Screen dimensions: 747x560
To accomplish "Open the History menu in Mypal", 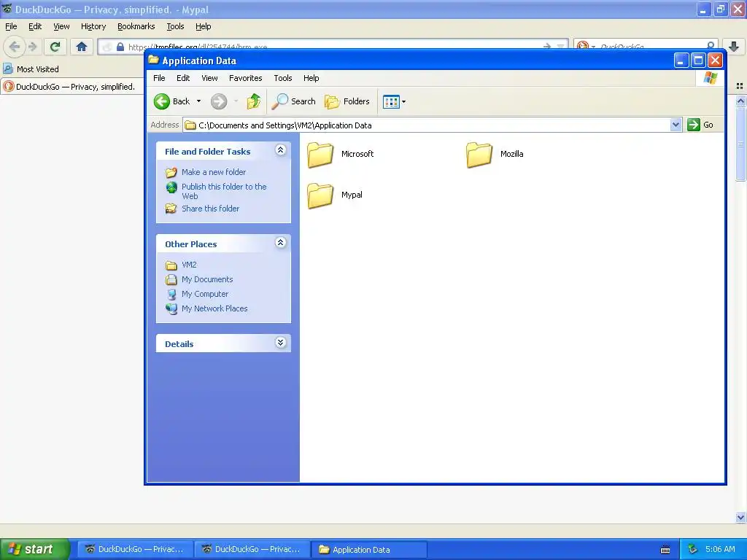I will click(93, 27).
